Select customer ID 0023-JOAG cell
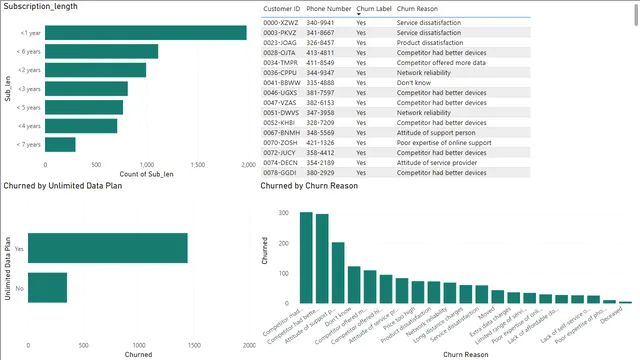This screenshot has height=360, width=640. (280, 43)
